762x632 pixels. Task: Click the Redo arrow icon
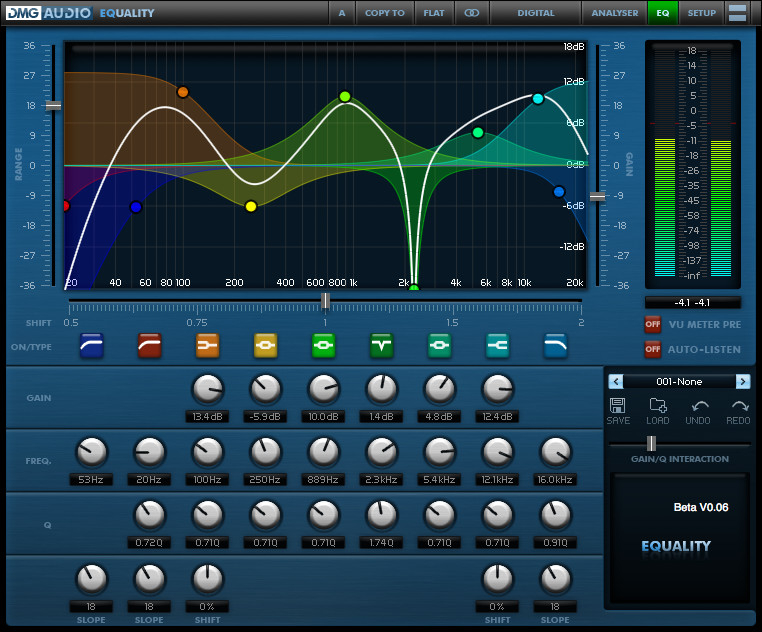(739, 405)
